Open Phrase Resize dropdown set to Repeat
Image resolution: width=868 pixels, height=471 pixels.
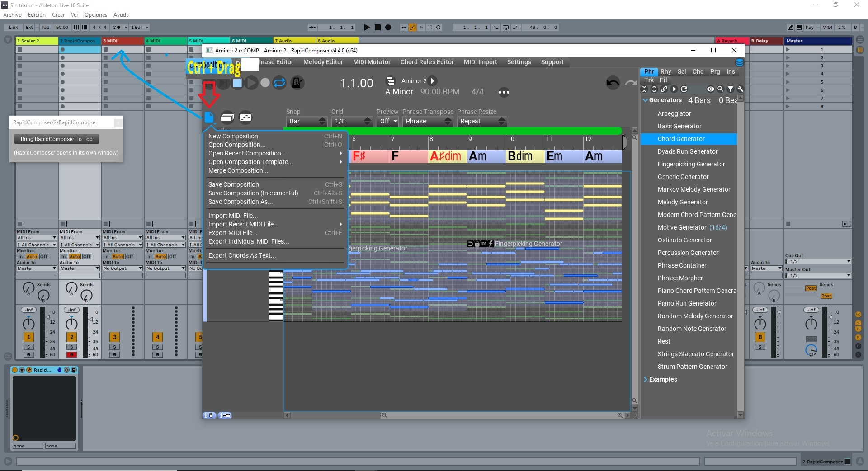[481, 121]
